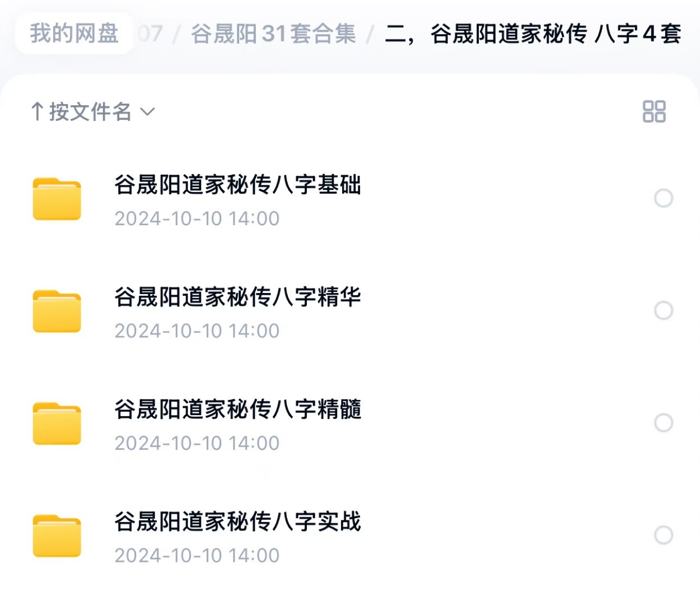Open the 谷晟阳道家秘传八字精髓 folder name

coord(238,409)
